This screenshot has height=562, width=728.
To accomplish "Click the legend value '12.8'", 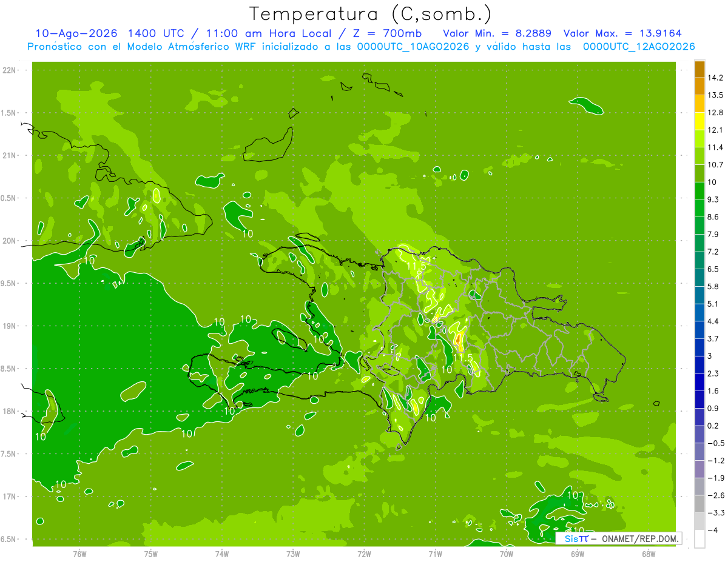I will point(716,113).
